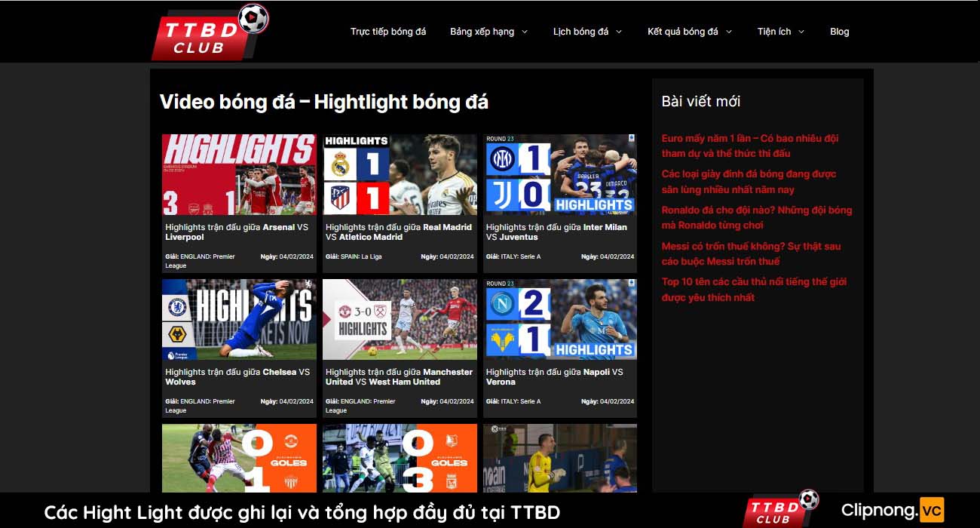The height and width of the screenshot is (528, 980).
Task: Open Napoli VS Verona highlights thumbnail
Action: coord(560,319)
